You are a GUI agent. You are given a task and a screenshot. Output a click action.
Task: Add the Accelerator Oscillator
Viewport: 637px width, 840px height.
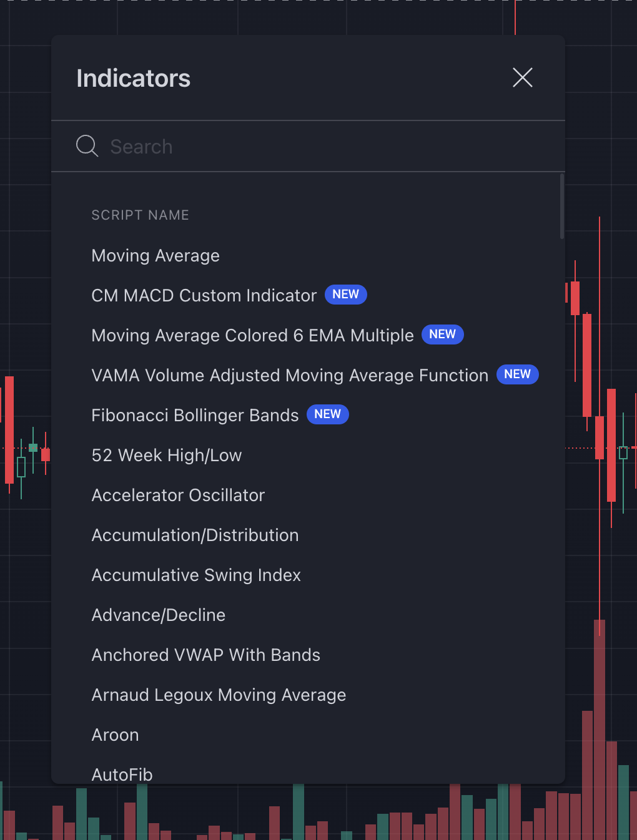point(178,496)
